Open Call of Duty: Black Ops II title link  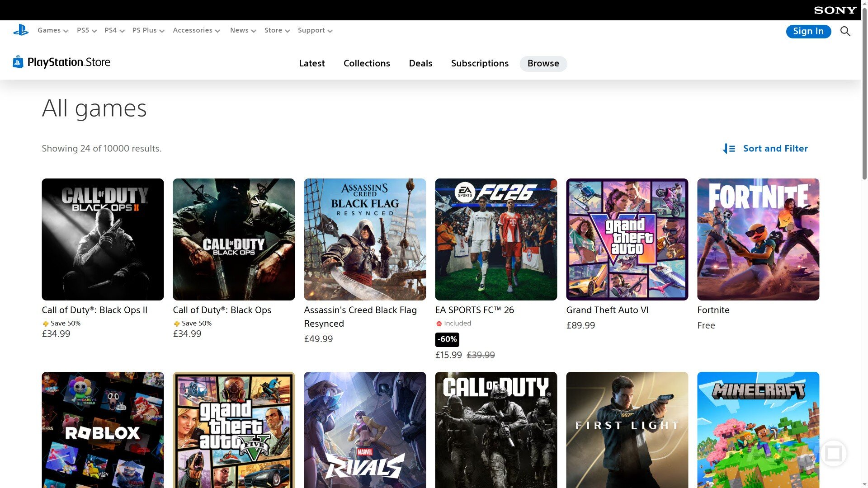(x=94, y=310)
